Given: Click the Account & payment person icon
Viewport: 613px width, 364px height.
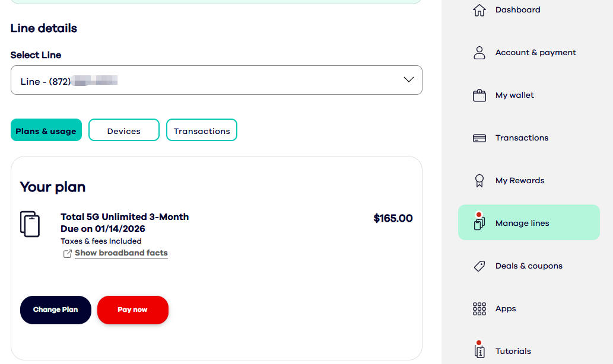Looking at the screenshot, I should (x=479, y=53).
